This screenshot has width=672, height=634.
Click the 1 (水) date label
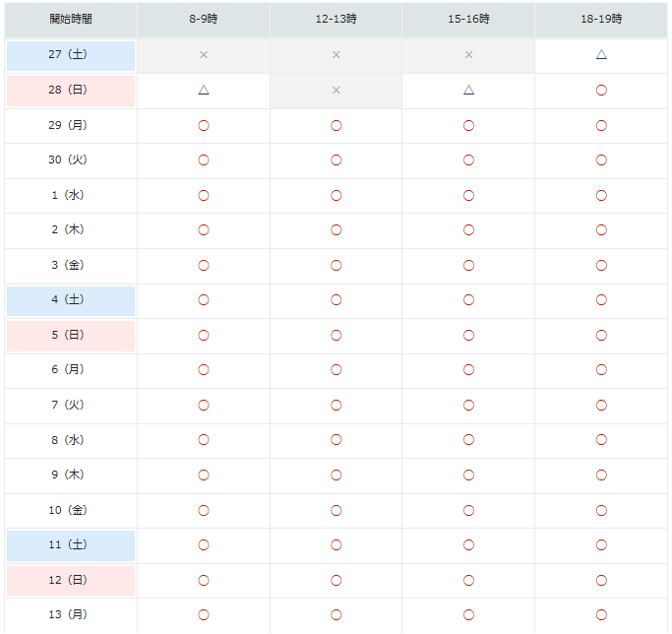(x=68, y=195)
